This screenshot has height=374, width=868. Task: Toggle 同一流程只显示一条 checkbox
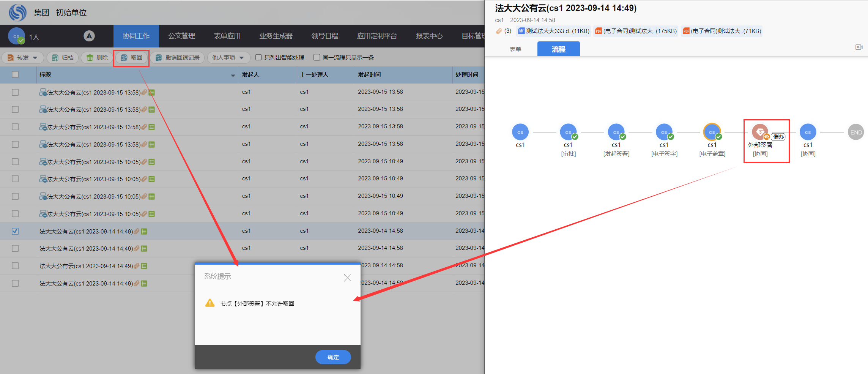click(317, 57)
